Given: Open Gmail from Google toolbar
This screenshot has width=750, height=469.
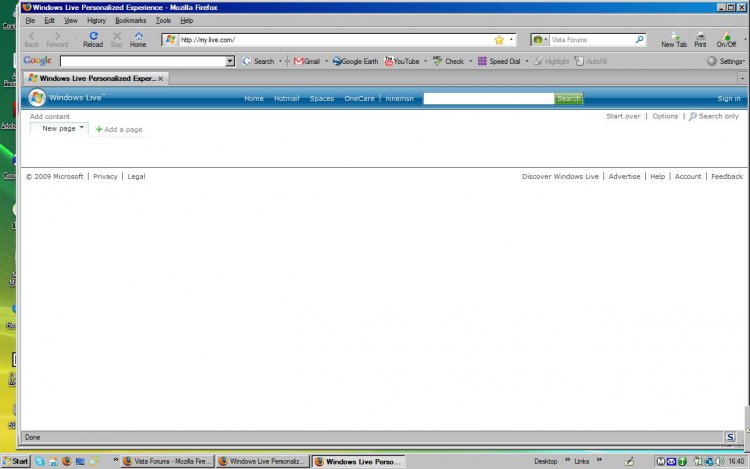Looking at the screenshot, I should (x=307, y=61).
